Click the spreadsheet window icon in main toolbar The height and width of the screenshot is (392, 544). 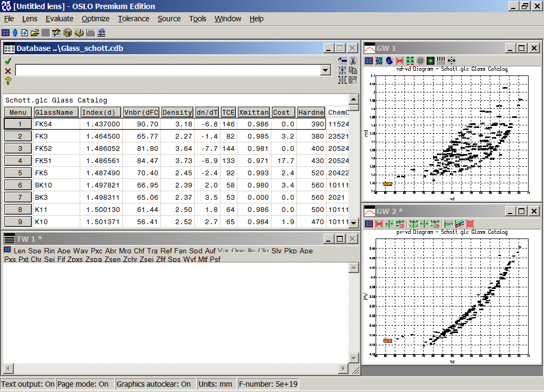(x=90, y=32)
